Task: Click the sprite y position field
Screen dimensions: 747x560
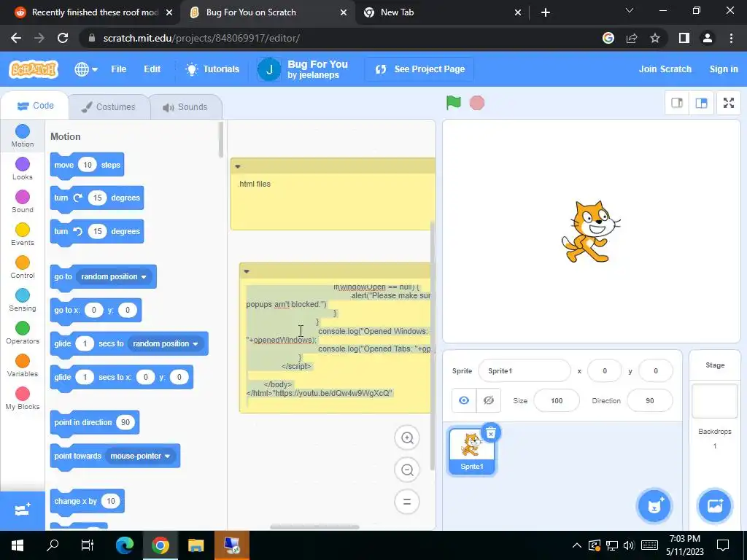Action: click(x=656, y=371)
